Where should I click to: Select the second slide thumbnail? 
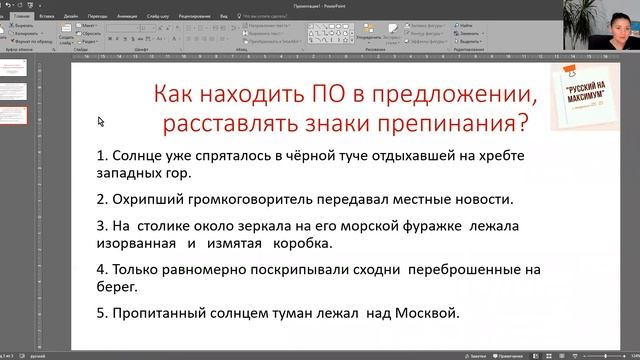pyautogui.click(x=13, y=91)
